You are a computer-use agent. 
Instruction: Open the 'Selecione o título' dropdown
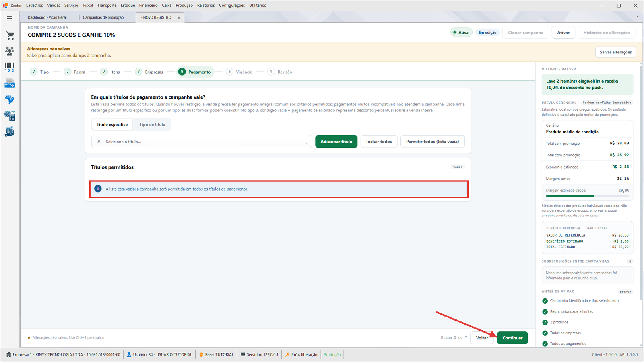[x=202, y=142]
